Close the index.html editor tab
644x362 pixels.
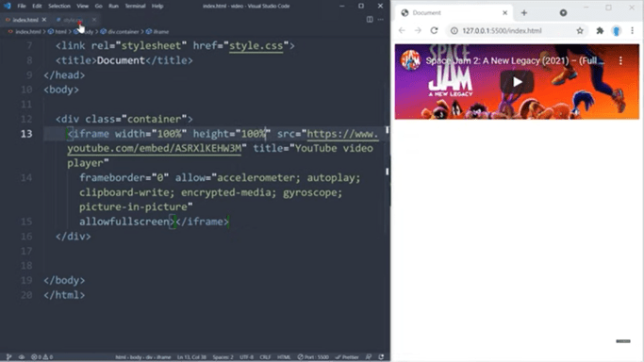point(44,20)
